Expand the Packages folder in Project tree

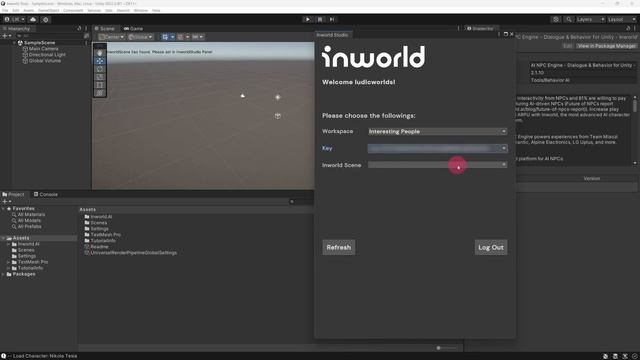(3, 274)
